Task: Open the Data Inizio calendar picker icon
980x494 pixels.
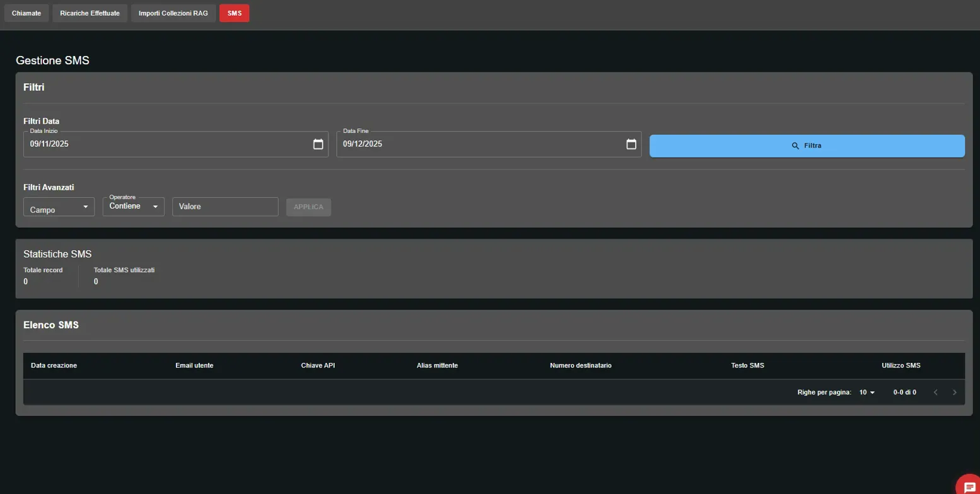Action: (318, 144)
